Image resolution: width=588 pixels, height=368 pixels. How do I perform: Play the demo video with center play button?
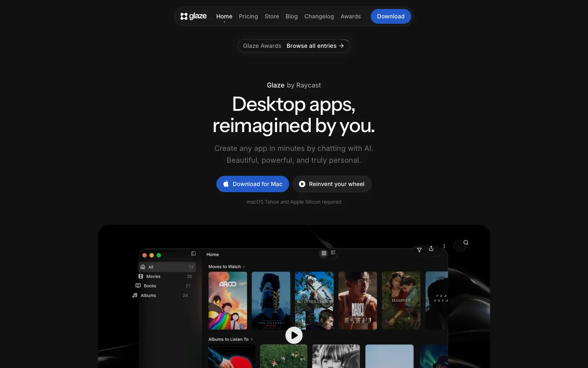[x=294, y=335]
